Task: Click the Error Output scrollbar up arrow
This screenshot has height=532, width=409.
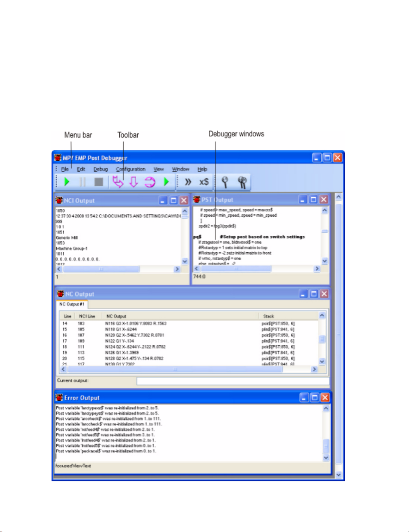Action: click(x=326, y=408)
